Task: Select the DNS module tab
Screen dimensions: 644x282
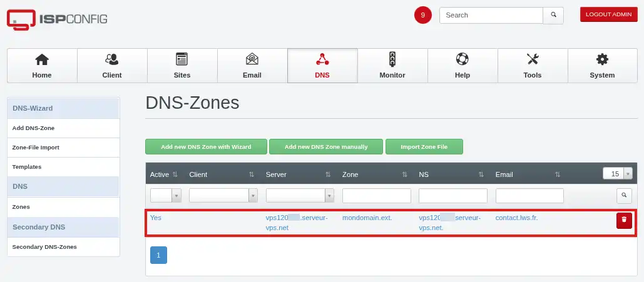Action: pyautogui.click(x=322, y=66)
